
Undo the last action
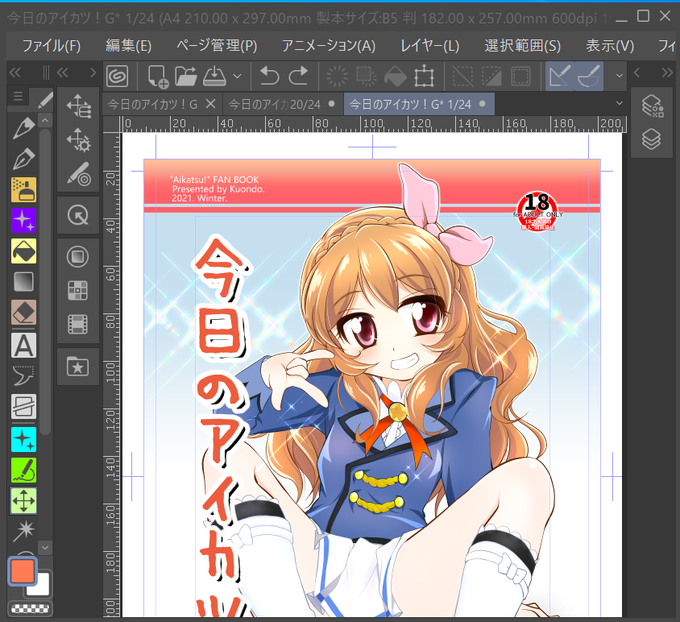pos(270,76)
